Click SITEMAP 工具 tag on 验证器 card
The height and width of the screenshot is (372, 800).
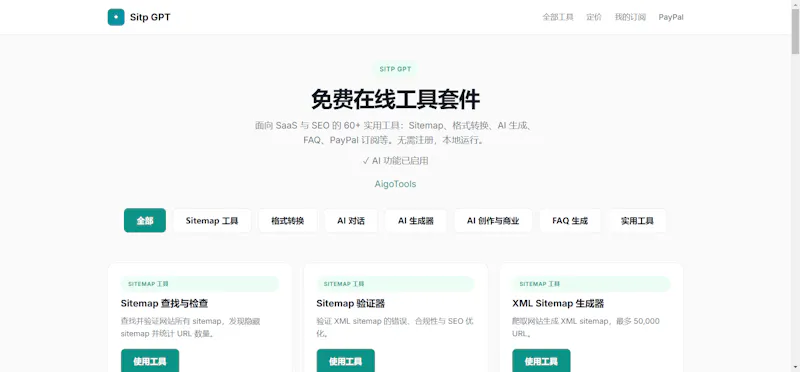[x=395, y=284]
